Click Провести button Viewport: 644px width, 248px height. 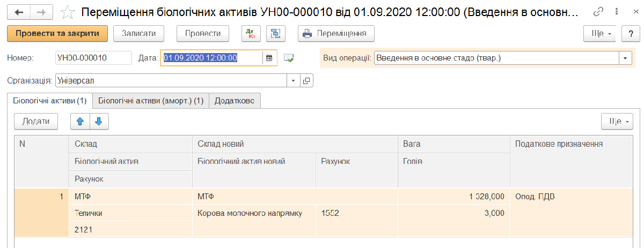(x=203, y=33)
